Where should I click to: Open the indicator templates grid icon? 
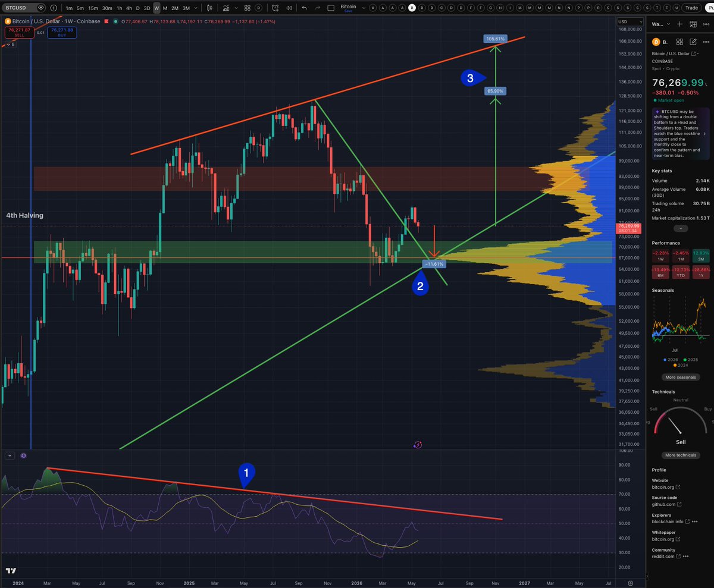(248, 8)
